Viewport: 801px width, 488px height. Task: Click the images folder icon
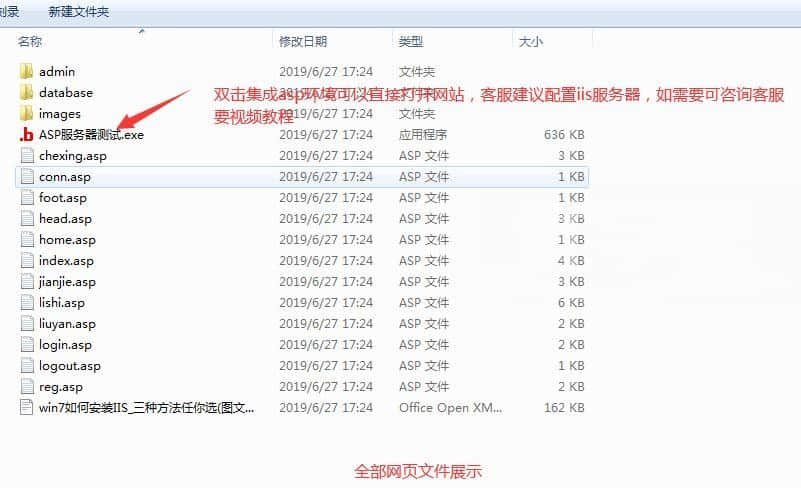click(x=27, y=113)
